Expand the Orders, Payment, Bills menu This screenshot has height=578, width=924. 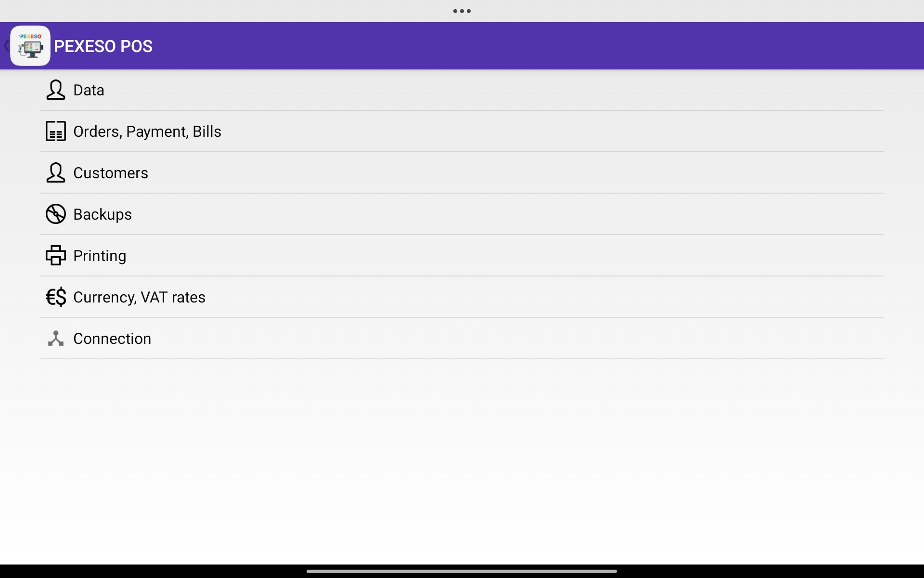coord(147,131)
